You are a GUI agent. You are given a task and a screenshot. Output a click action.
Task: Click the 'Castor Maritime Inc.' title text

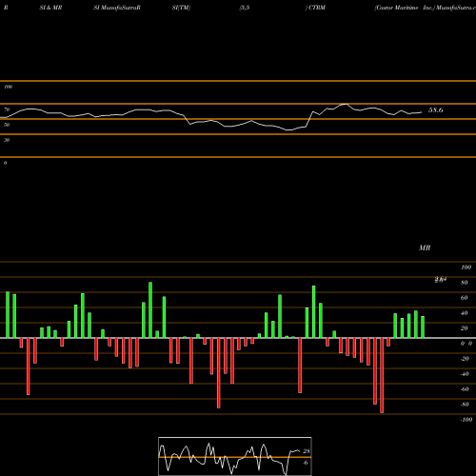click(x=404, y=8)
